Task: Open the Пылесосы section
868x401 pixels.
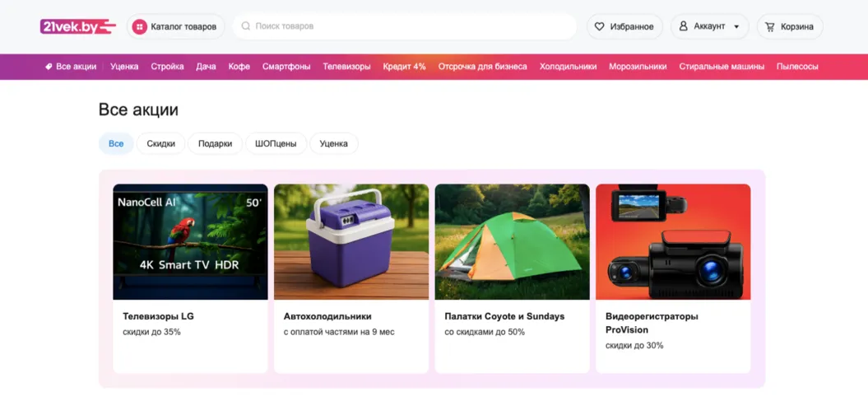Action: (797, 67)
